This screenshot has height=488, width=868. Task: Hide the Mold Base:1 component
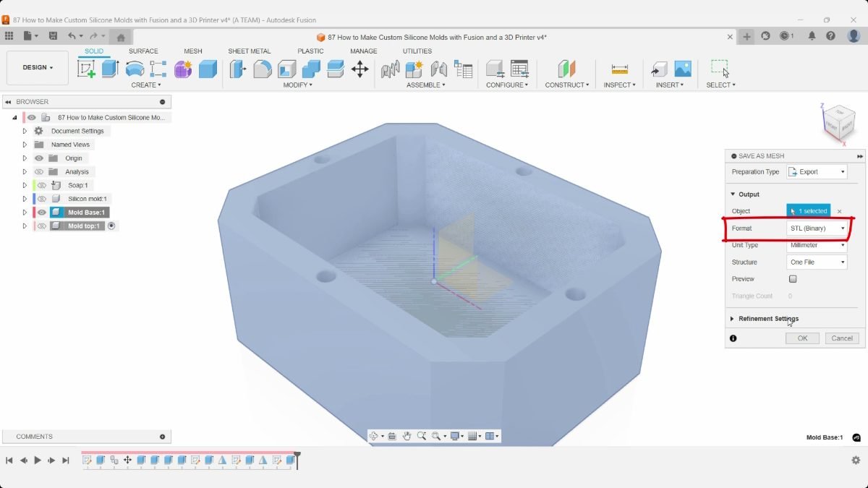[x=42, y=213]
